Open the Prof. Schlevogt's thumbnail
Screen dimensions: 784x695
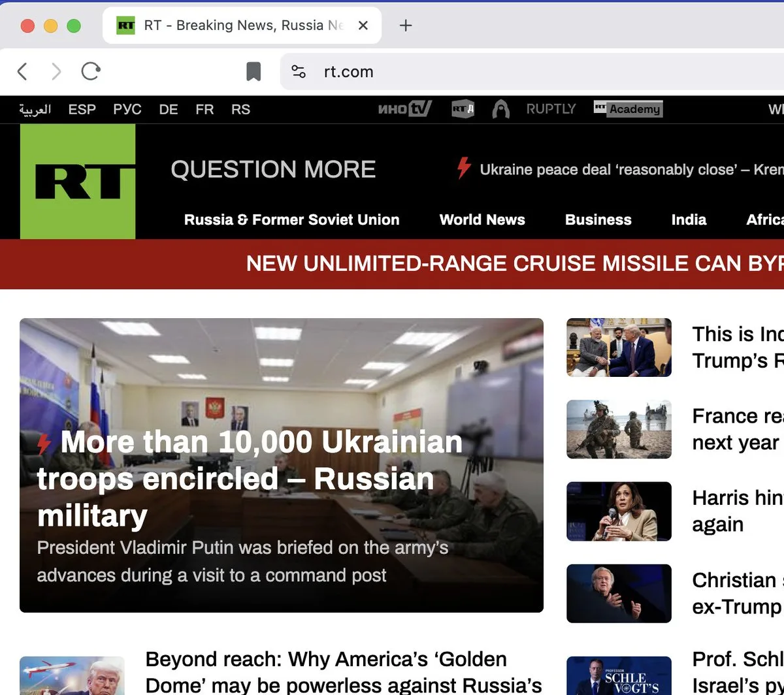click(x=619, y=675)
